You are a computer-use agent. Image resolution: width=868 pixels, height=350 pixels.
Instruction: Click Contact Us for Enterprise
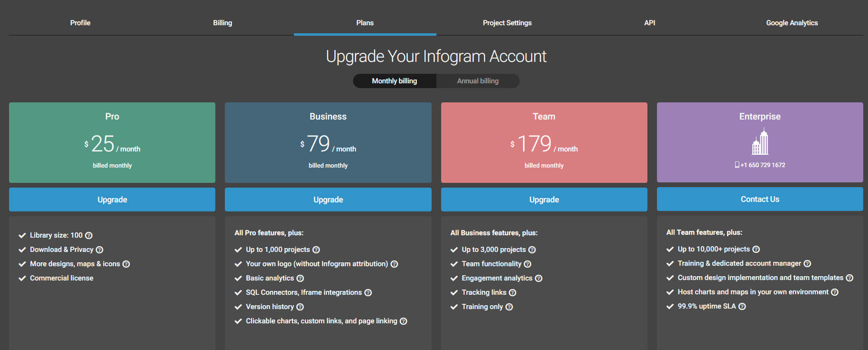[760, 199]
